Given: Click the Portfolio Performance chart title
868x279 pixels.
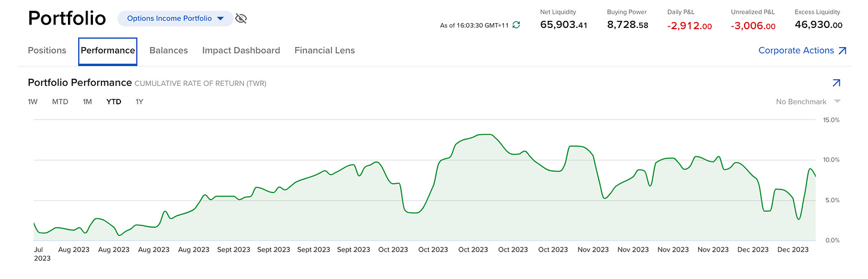Looking at the screenshot, I should click(x=80, y=83).
